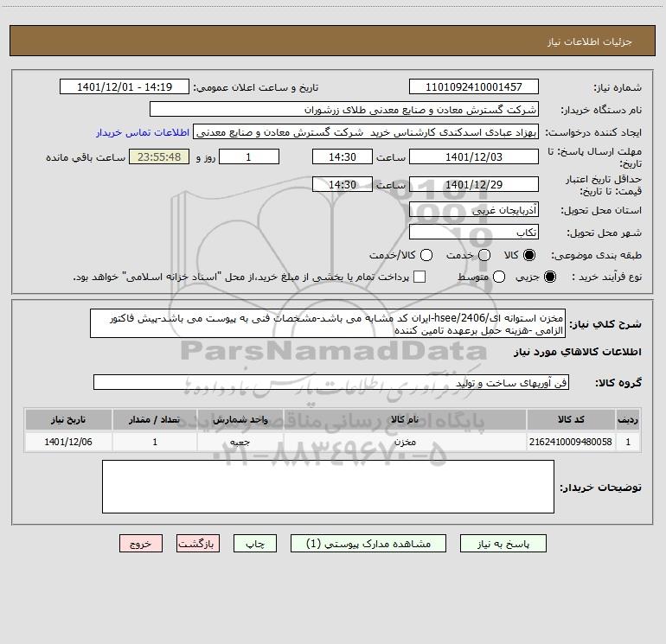Click the جعبه unit cell

pyautogui.click(x=240, y=442)
